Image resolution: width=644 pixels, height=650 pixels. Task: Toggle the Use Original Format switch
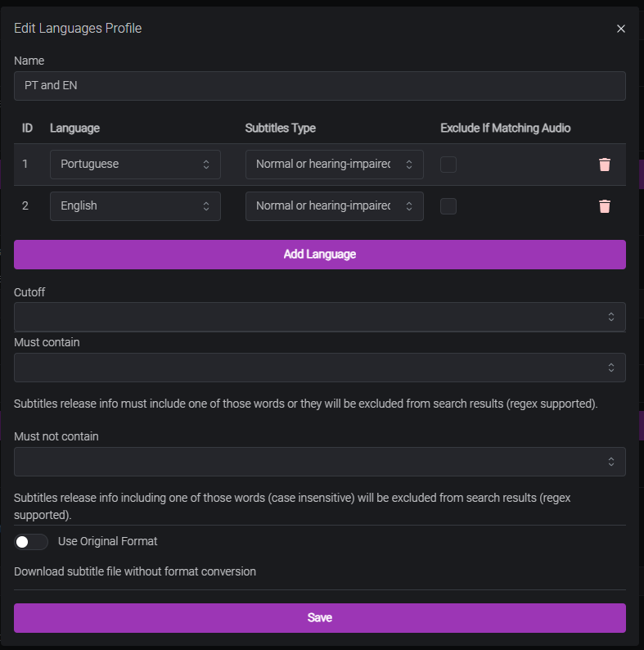pyautogui.click(x=30, y=542)
